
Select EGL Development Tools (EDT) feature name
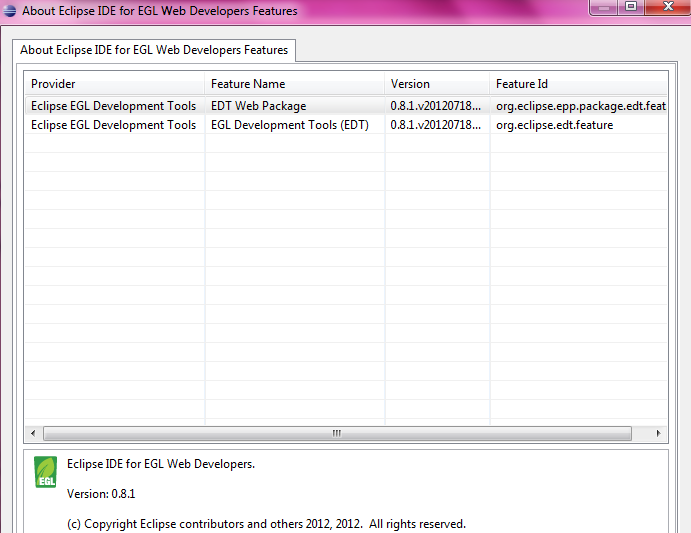click(290, 125)
